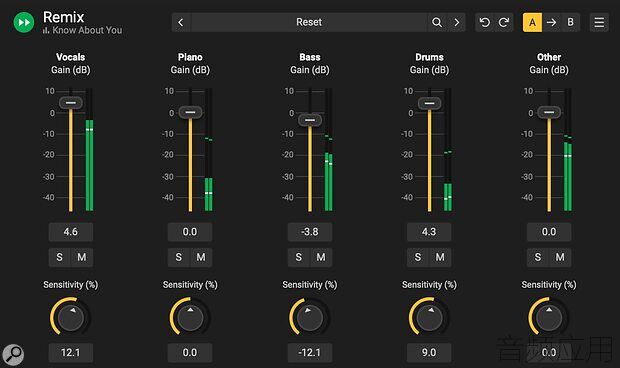This screenshot has height=368, width=620.
Task: Open preset search magnifier icon
Action: pyautogui.click(x=437, y=22)
